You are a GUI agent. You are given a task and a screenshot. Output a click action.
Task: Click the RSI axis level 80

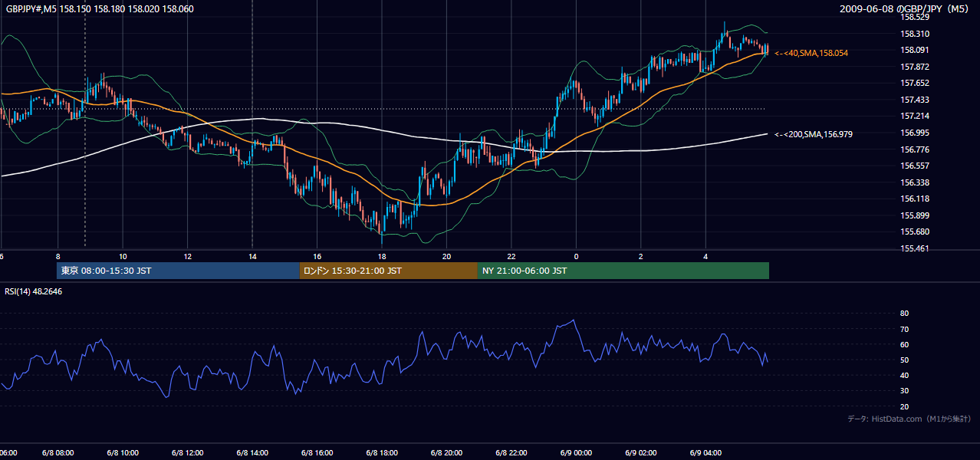coord(905,314)
